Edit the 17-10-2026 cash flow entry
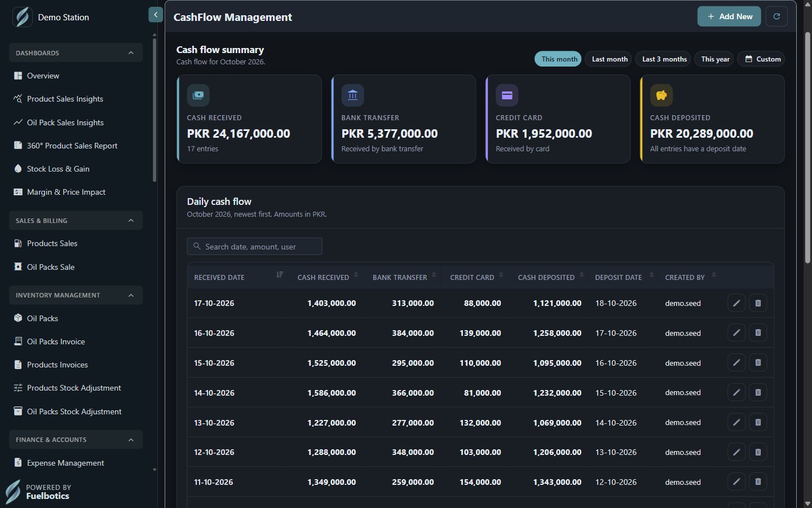This screenshot has width=812, height=508. (736, 303)
